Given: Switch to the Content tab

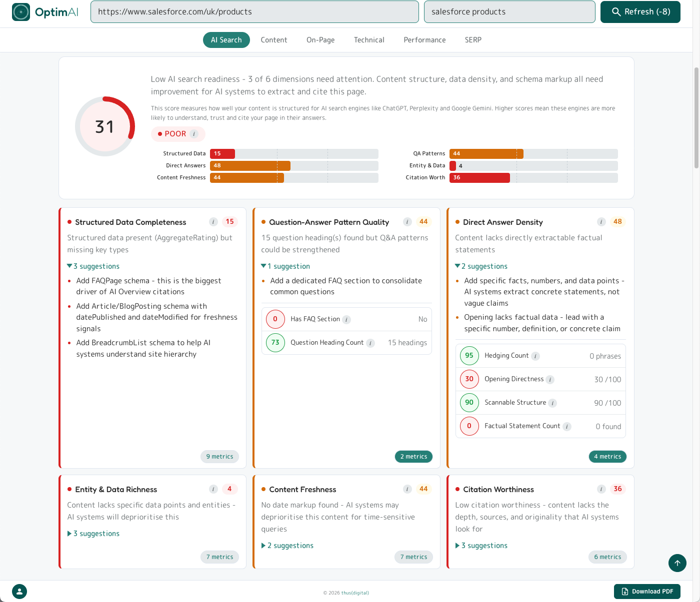Looking at the screenshot, I should (274, 40).
